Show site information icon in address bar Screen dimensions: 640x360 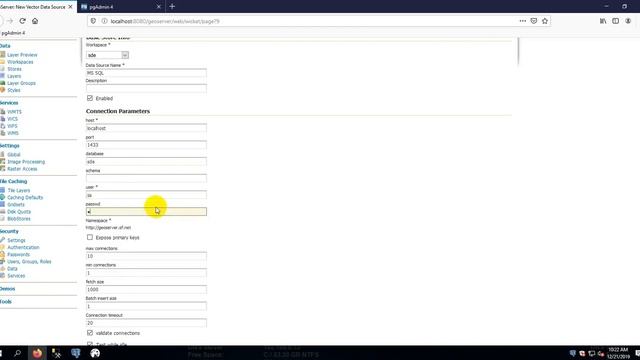pyautogui.click(x=104, y=21)
